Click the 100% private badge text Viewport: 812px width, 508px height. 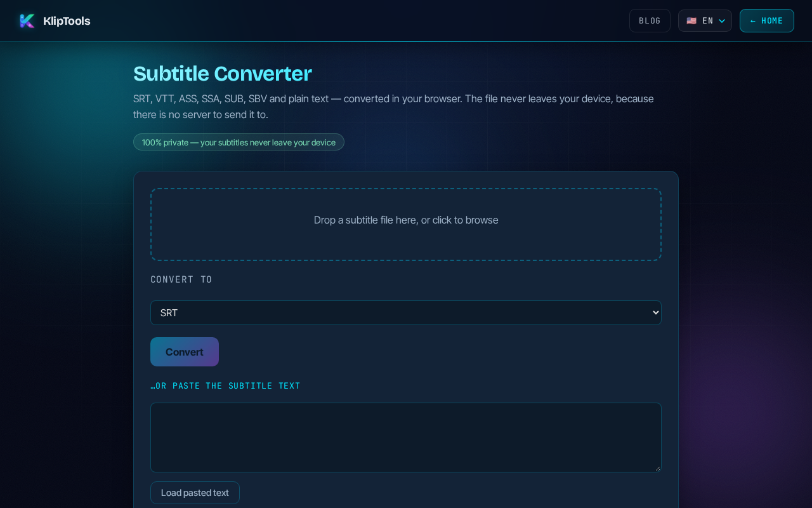coord(239,142)
